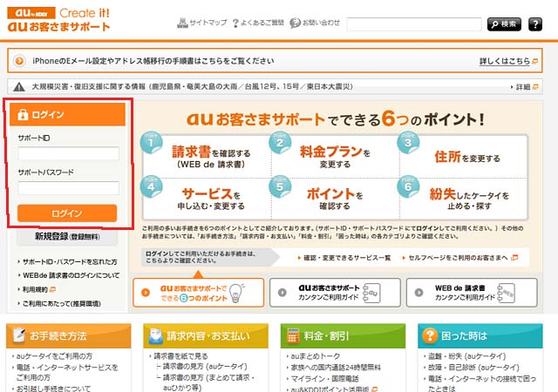Click ポイントを確認する point text
558x392 pixels.
tap(335, 199)
